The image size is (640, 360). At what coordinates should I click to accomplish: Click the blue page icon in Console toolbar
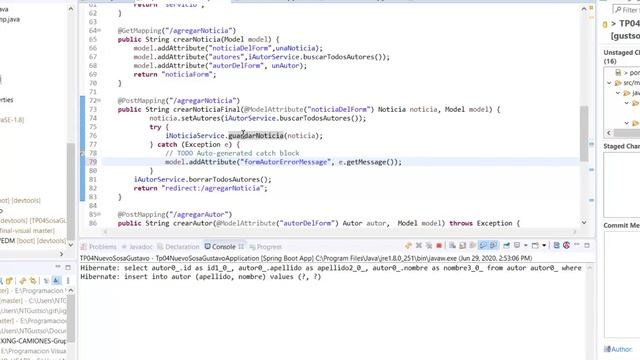coord(556,245)
